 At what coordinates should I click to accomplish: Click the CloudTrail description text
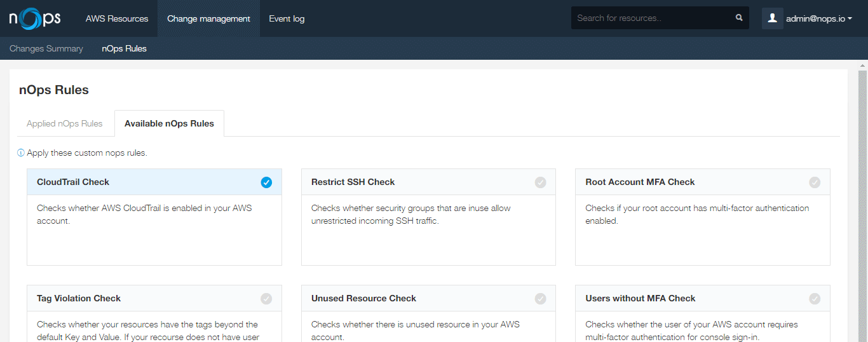144,214
